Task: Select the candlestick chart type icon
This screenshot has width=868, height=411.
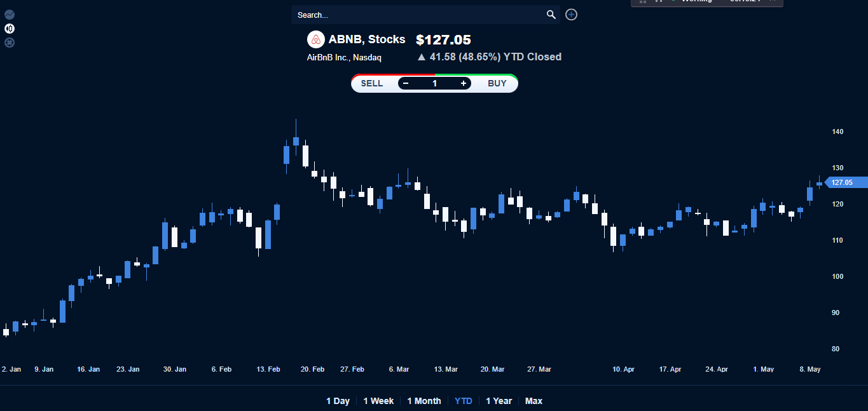Action: pos(10,29)
